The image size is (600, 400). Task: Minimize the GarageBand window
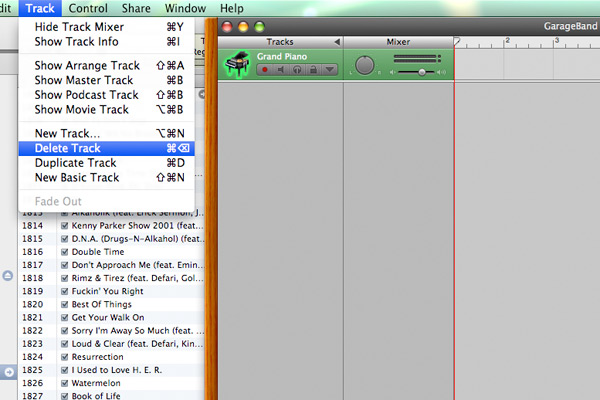pyautogui.click(x=243, y=26)
